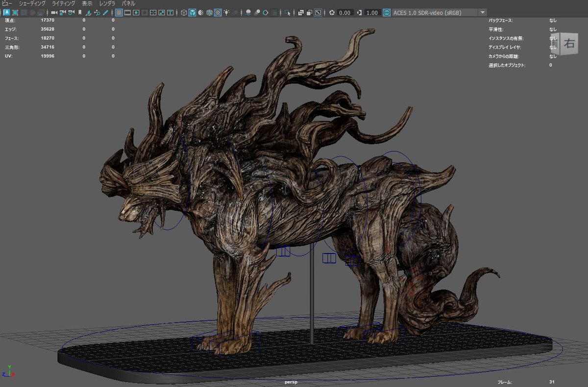Click the multisample anti-aliasing icon
The height and width of the screenshot is (387, 588).
(266, 12)
